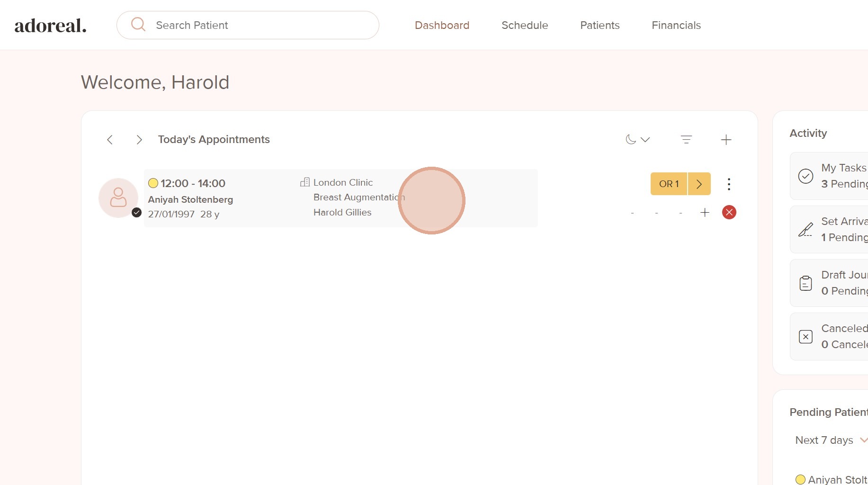Click the OR 1 arrow chevron
This screenshot has height=485, width=868.
pyautogui.click(x=699, y=184)
